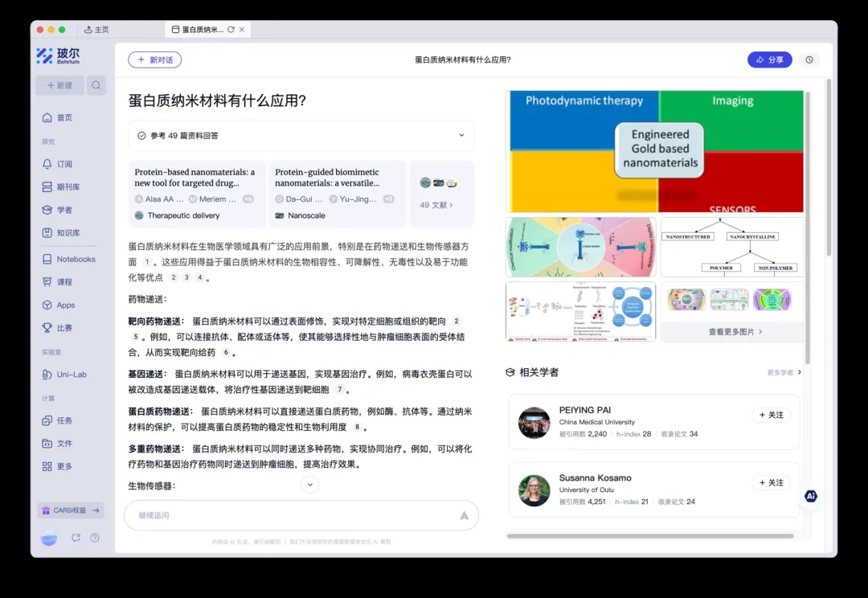Screen dimensions: 868x598
Task: Click the help question mark icon
Action: point(95,538)
